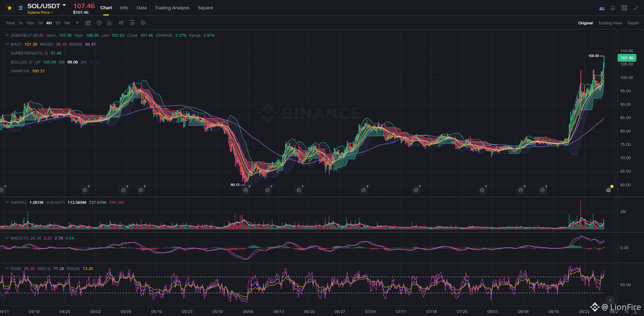Click the event globe marker nearest the 07/04 date
This screenshot has height=316, width=644.
[364, 190]
